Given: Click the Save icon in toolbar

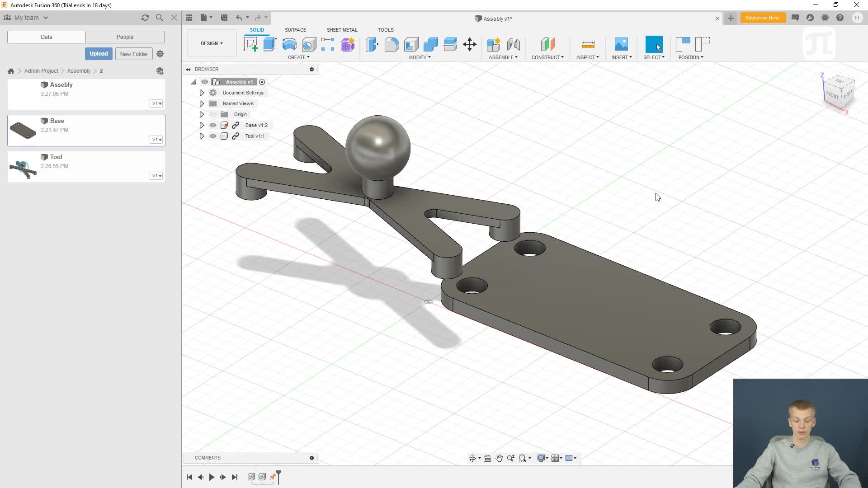Looking at the screenshot, I should (224, 18).
